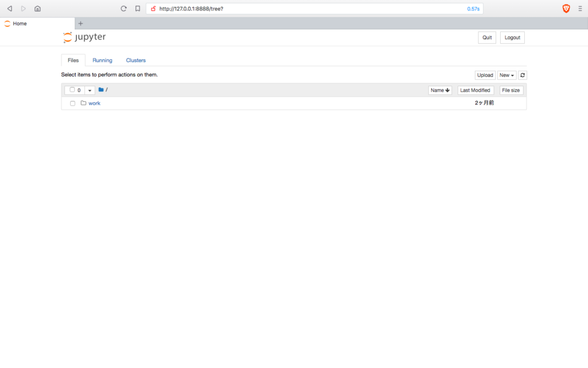Click the Logout button
Viewport: 588px width, 368px height.
[512, 37]
